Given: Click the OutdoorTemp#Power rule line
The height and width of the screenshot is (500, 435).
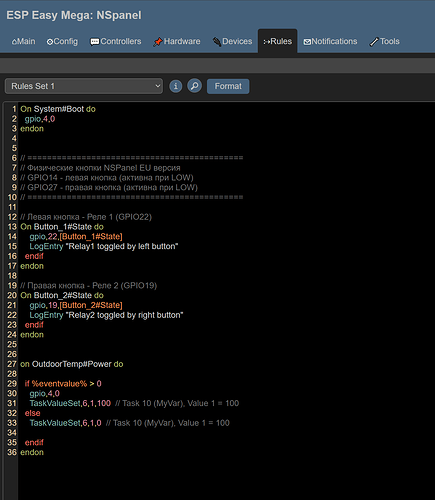Looking at the screenshot, I should tap(72, 364).
